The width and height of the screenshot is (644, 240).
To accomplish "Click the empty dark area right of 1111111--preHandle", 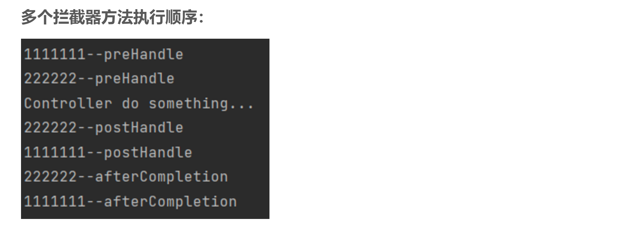I will (x=227, y=54).
